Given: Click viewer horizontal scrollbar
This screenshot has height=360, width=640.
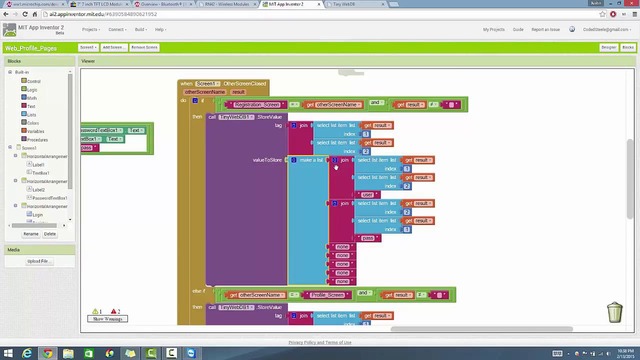Looking at the screenshot, I should point(482,329).
